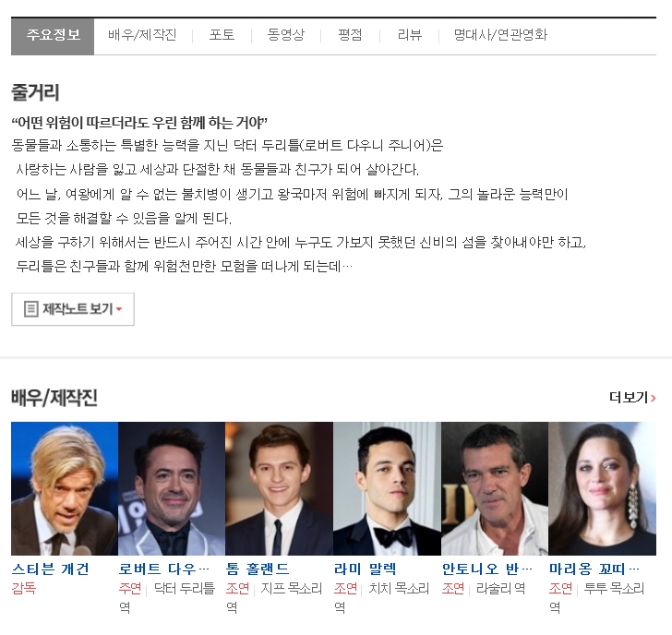
Task: Switch to the 배우/제작진 tab
Action: click(142, 36)
